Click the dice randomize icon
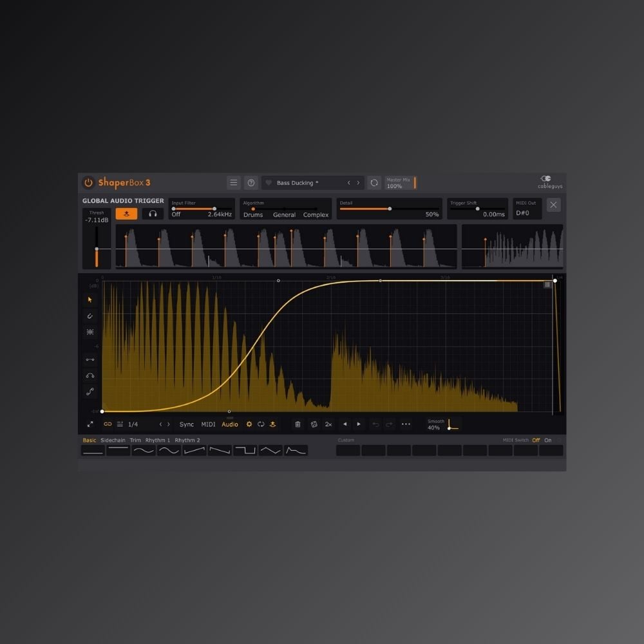Viewport: 644px width, 644px height. [314, 424]
